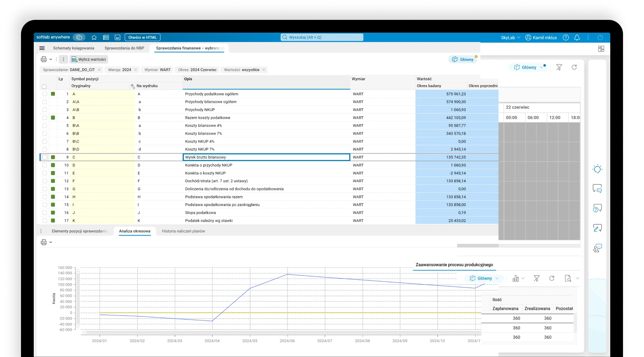This screenshot has width=644, height=357.
Task: Click the lightbulb icon in right sidebar
Action: click(x=597, y=169)
